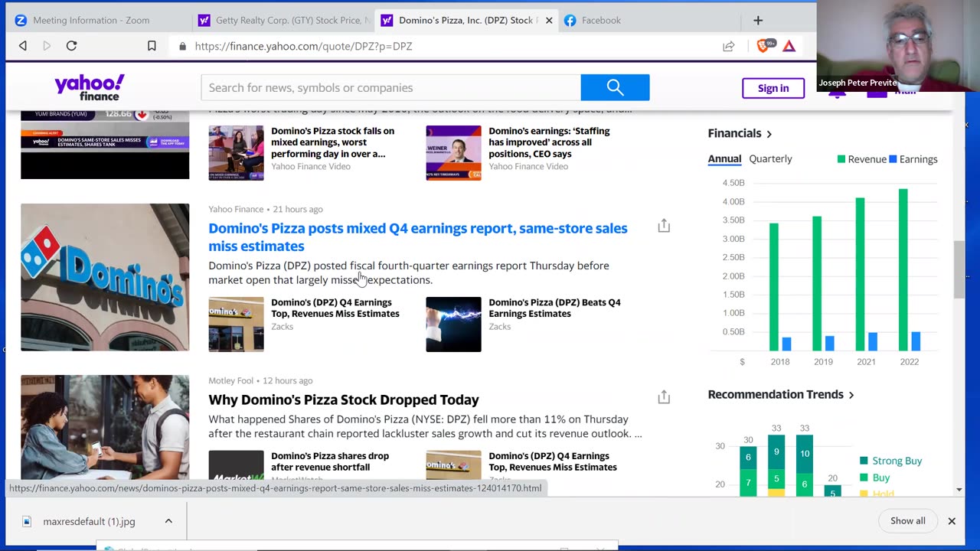
Task: Open download item options chevron
Action: (x=168, y=521)
